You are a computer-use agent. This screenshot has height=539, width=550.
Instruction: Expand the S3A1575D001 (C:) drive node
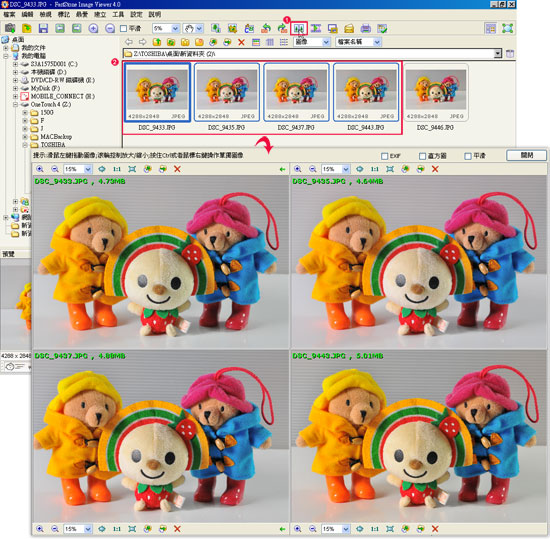pyautogui.click(x=15, y=64)
